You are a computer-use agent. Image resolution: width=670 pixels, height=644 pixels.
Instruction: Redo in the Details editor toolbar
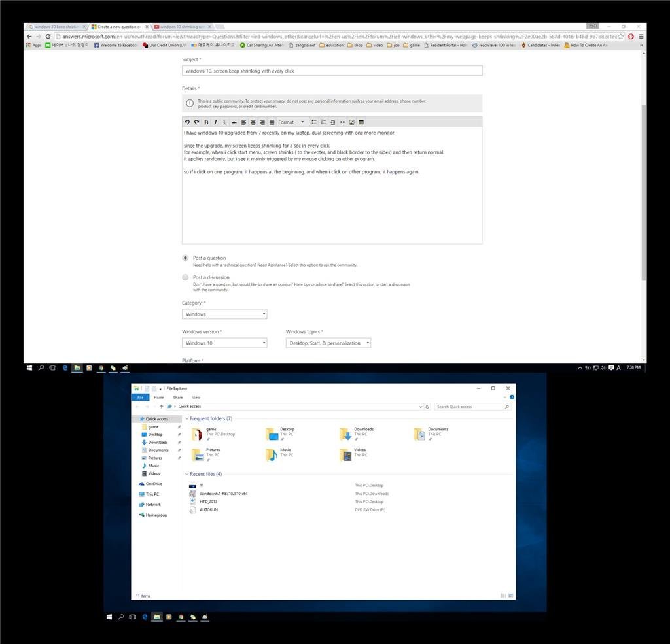(196, 122)
